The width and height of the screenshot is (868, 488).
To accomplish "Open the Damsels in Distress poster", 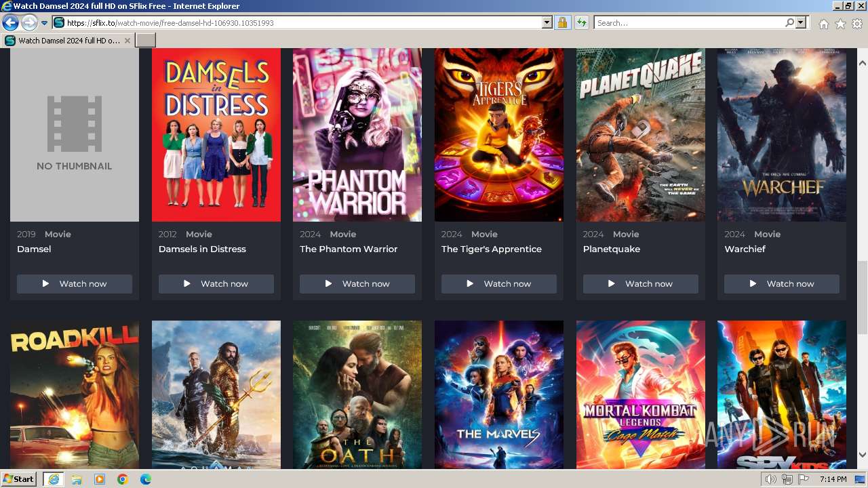I will [216, 135].
